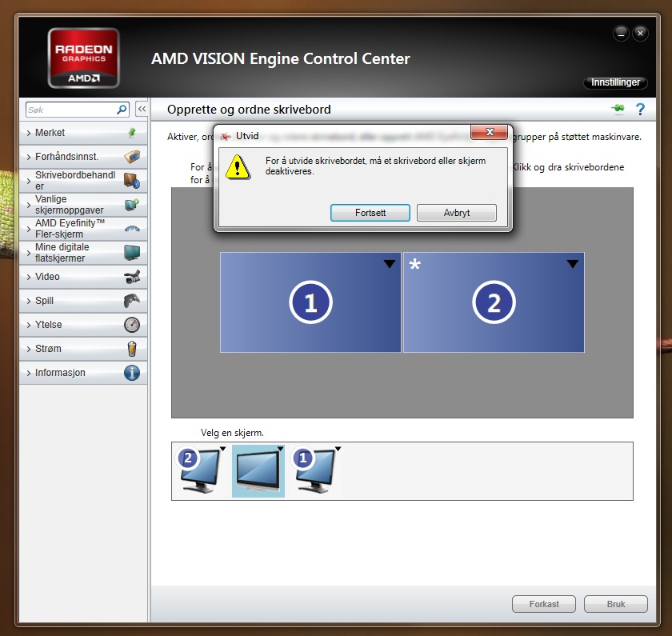672x636 pixels.
Task: Expand the Forhåndsinnst. section
Action: pyautogui.click(x=83, y=157)
